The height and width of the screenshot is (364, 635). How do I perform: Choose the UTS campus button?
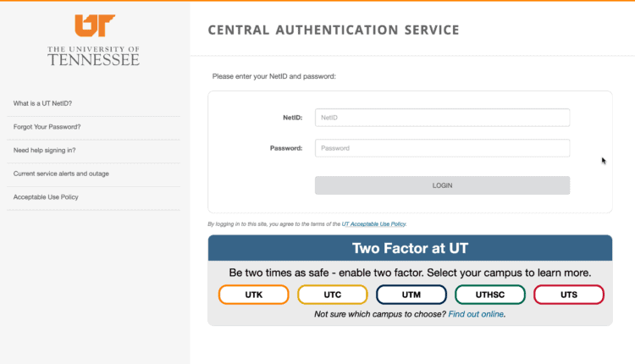click(x=568, y=295)
